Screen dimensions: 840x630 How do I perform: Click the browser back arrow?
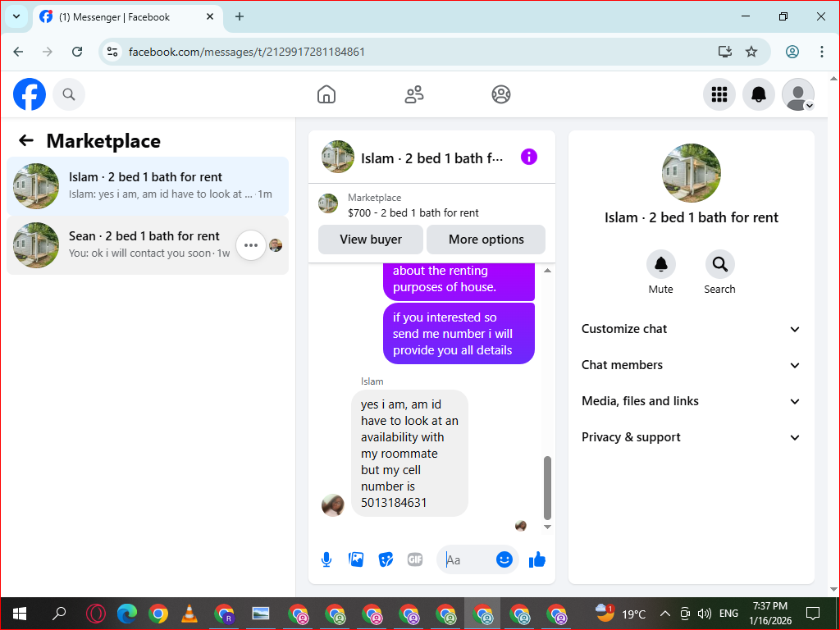point(18,52)
